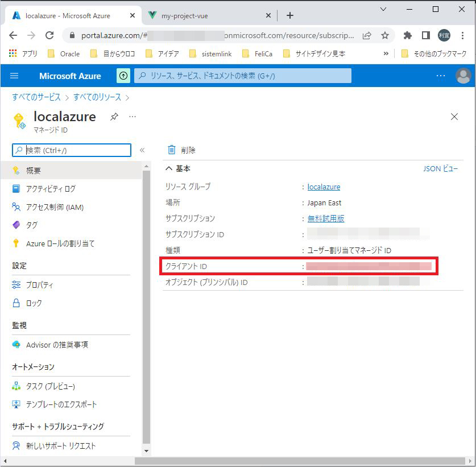Open the JSON ビュー link
The width and height of the screenshot is (476, 467).
click(441, 169)
